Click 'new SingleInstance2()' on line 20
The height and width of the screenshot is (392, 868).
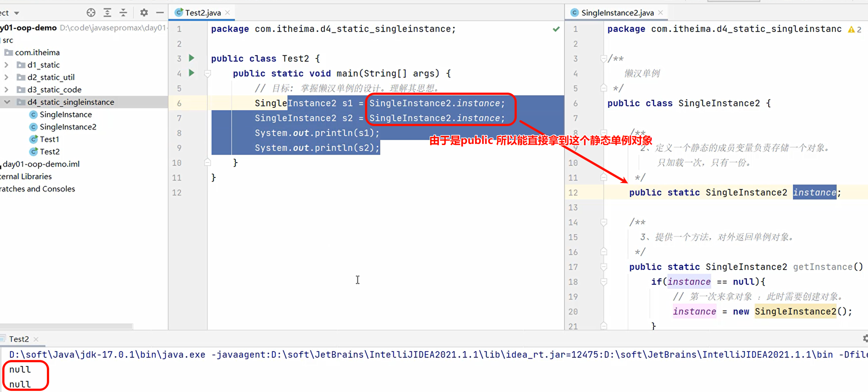click(792, 311)
